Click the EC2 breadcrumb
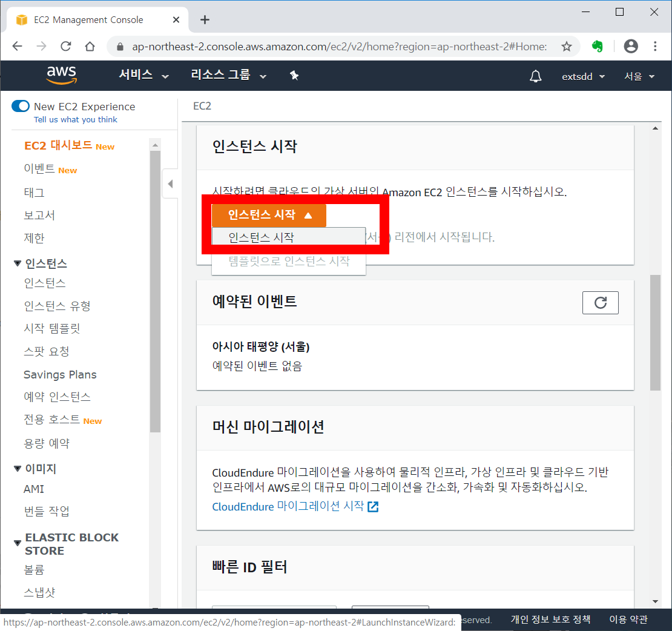 tap(202, 106)
